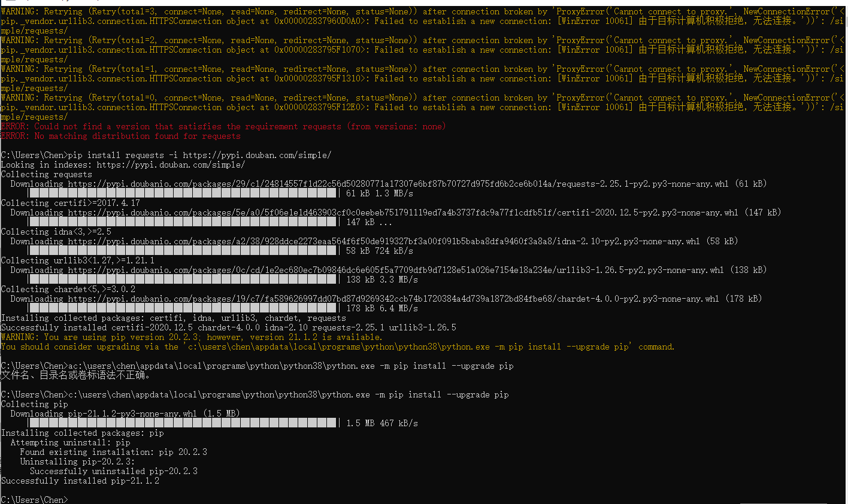Click the yellow pip version 20.2.3 warning line
848x504 pixels.
tap(192, 337)
